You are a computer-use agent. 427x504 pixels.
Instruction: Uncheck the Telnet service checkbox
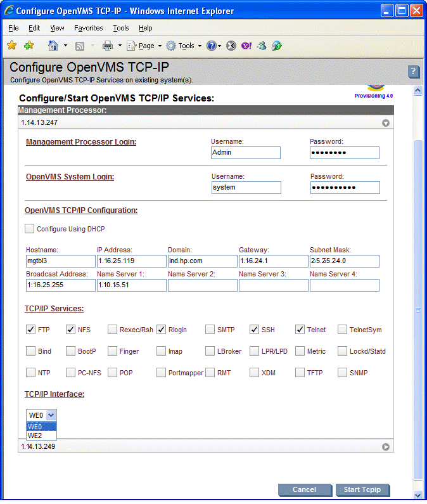[300, 330]
